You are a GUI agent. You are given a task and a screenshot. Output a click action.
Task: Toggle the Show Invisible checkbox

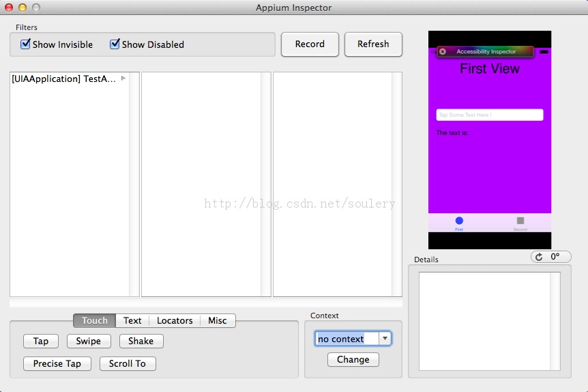[26, 44]
